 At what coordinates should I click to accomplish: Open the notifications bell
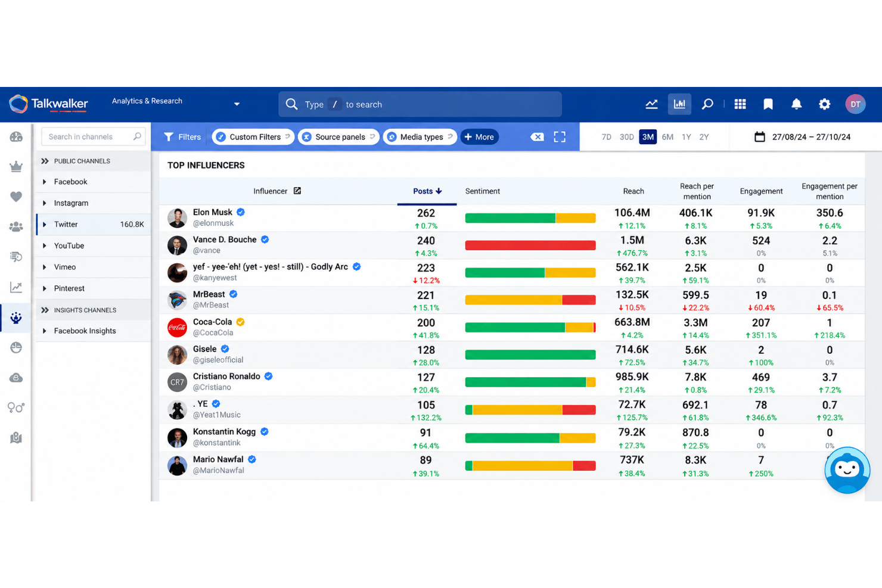tap(796, 104)
